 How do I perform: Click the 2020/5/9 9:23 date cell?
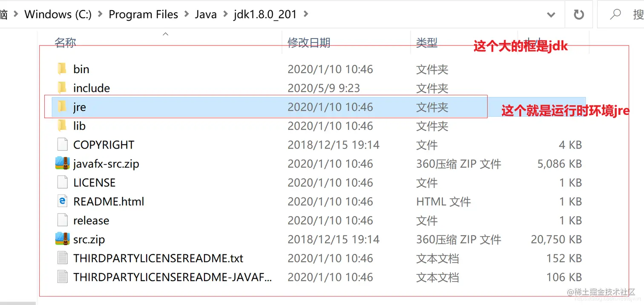point(324,88)
